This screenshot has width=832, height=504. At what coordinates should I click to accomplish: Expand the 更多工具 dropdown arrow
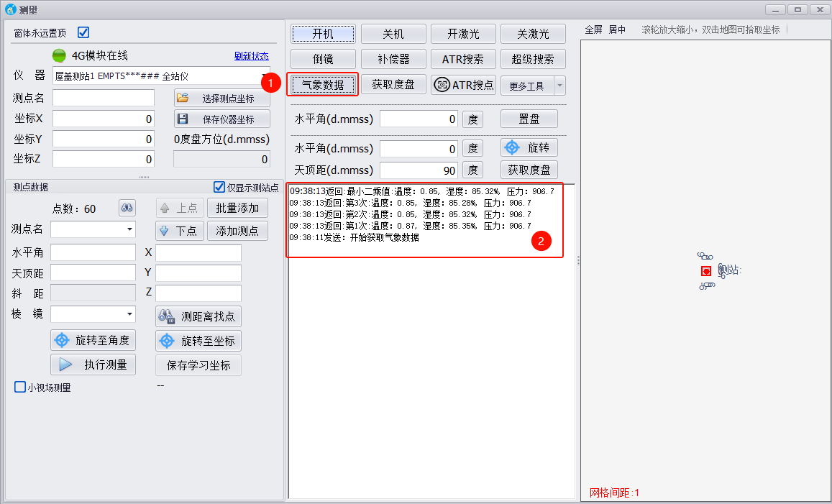[x=559, y=86]
